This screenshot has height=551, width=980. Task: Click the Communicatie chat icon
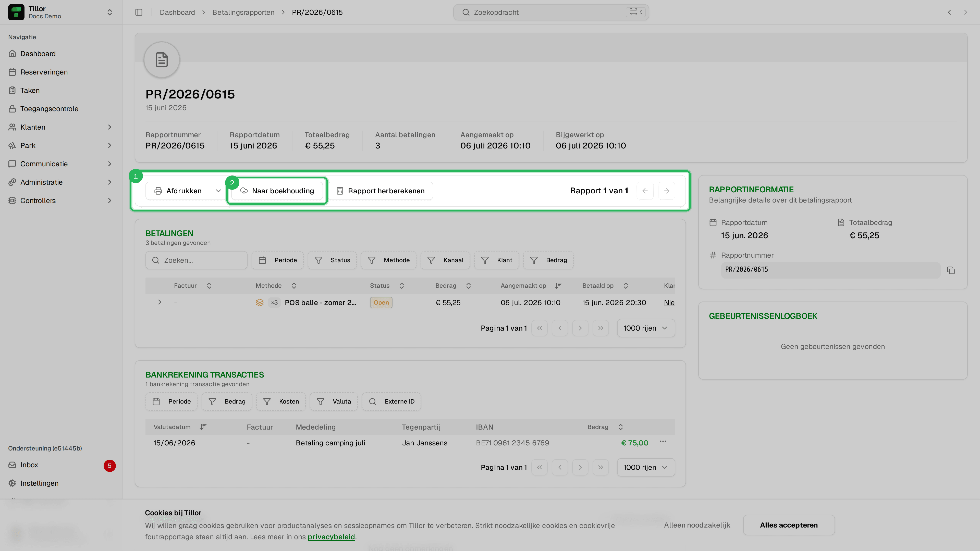(12, 164)
